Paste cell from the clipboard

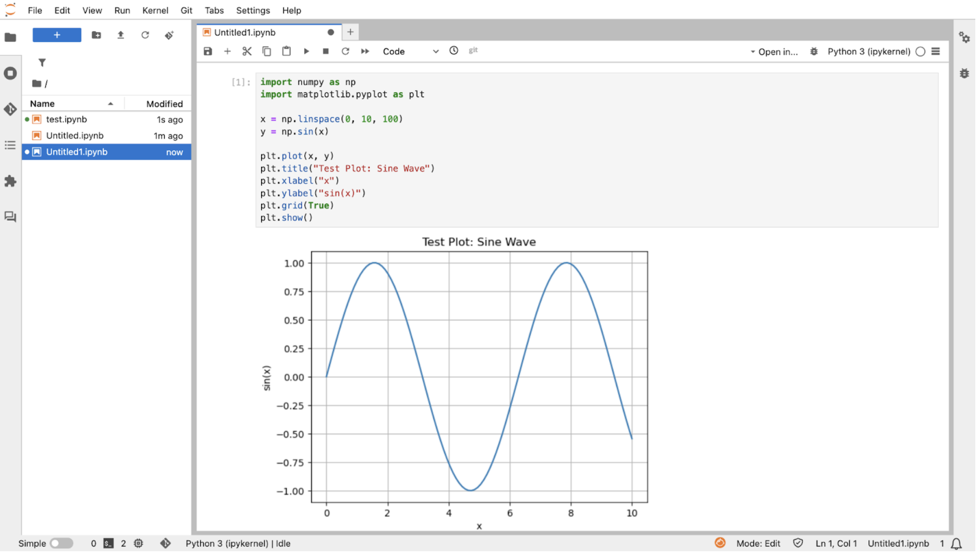[286, 51]
